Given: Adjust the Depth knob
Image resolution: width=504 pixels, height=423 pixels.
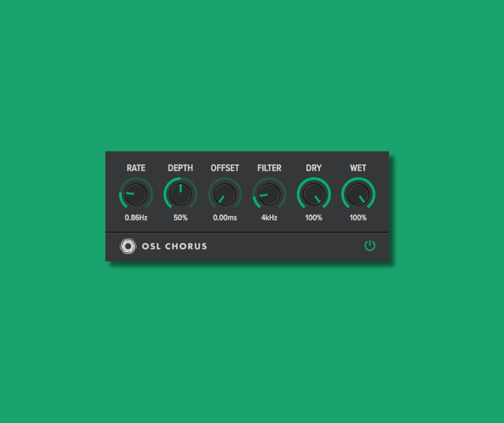Looking at the screenshot, I should (x=180, y=194).
